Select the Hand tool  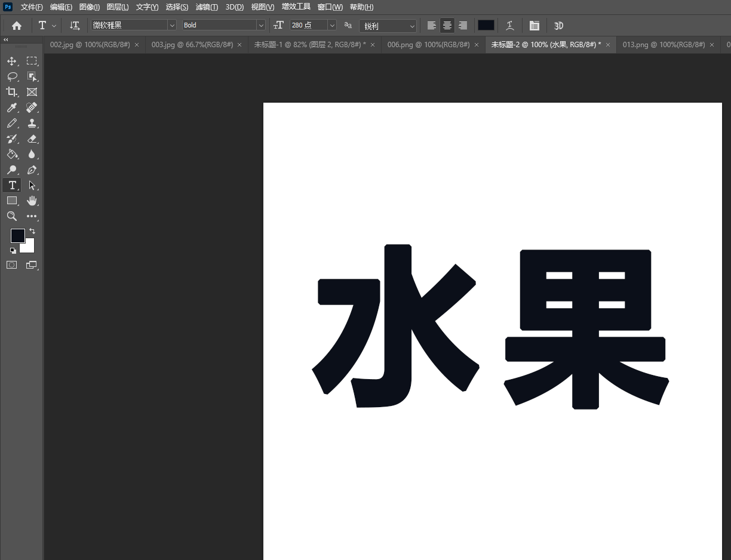click(x=32, y=201)
